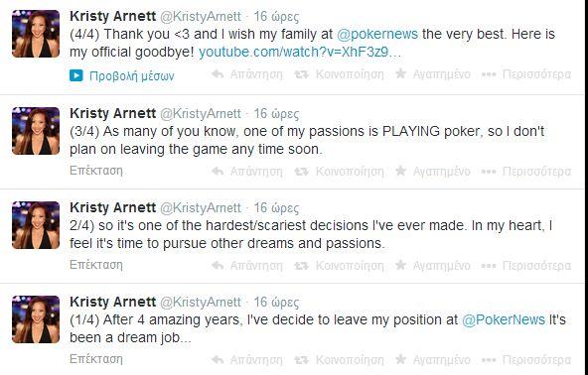Click retweet icon on the (1/4) tweet
Screen dimensions: 588x375
click(x=301, y=360)
